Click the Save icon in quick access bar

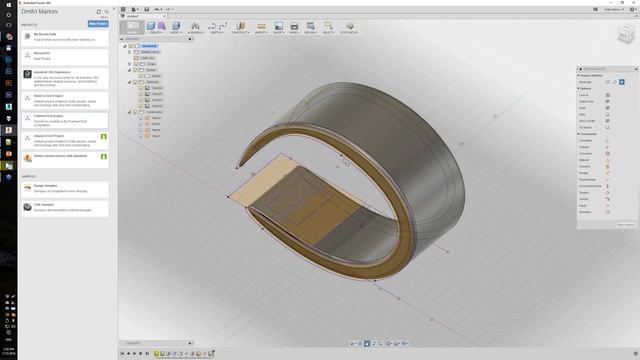click(x=147, y=9)
